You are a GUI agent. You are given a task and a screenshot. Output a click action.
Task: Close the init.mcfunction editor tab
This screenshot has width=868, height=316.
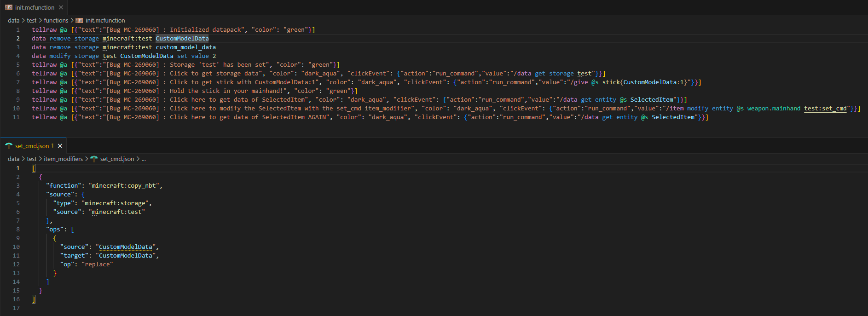pos(61,7)
